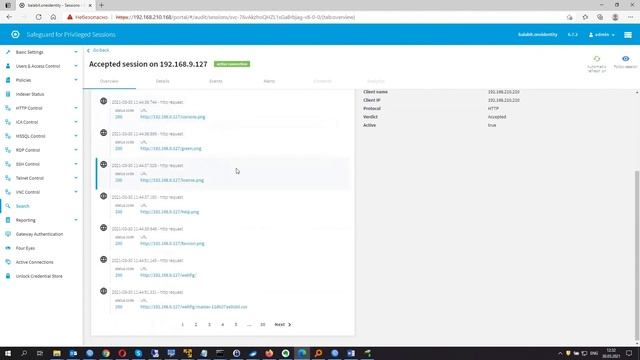Toggle Automatic refresh on icon
Viewport: 640px width, 360px height.
pos(597,59)
